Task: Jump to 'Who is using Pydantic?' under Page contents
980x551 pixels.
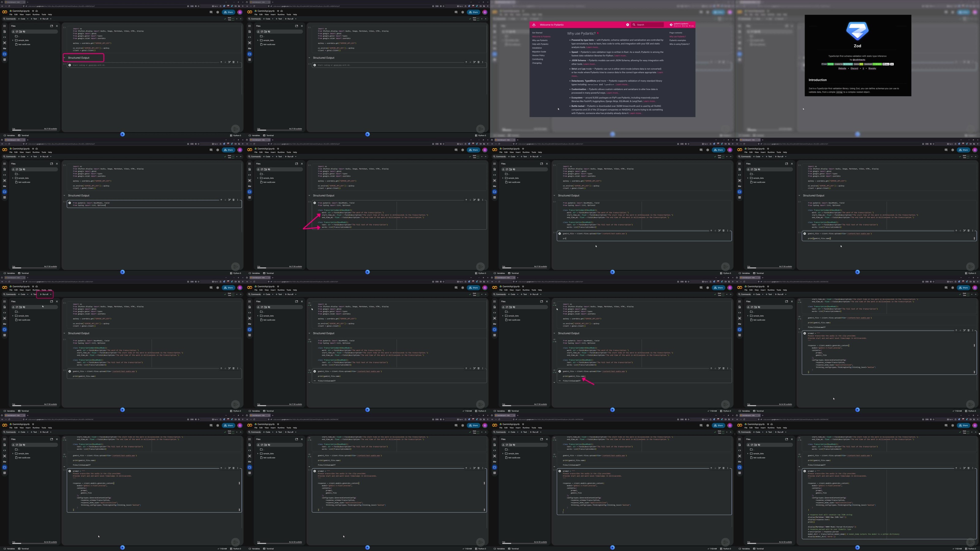Action: (x=680, y=44)
